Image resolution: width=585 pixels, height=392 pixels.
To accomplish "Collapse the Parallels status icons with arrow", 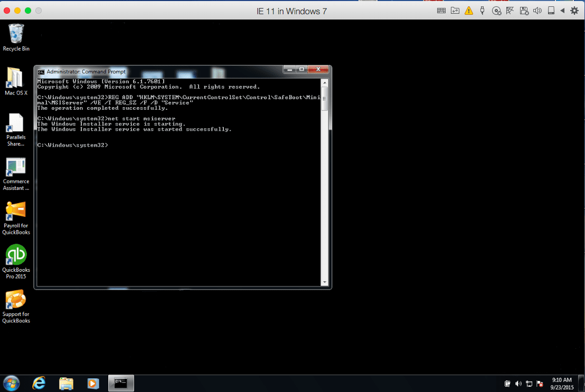I will click(562, 11).
